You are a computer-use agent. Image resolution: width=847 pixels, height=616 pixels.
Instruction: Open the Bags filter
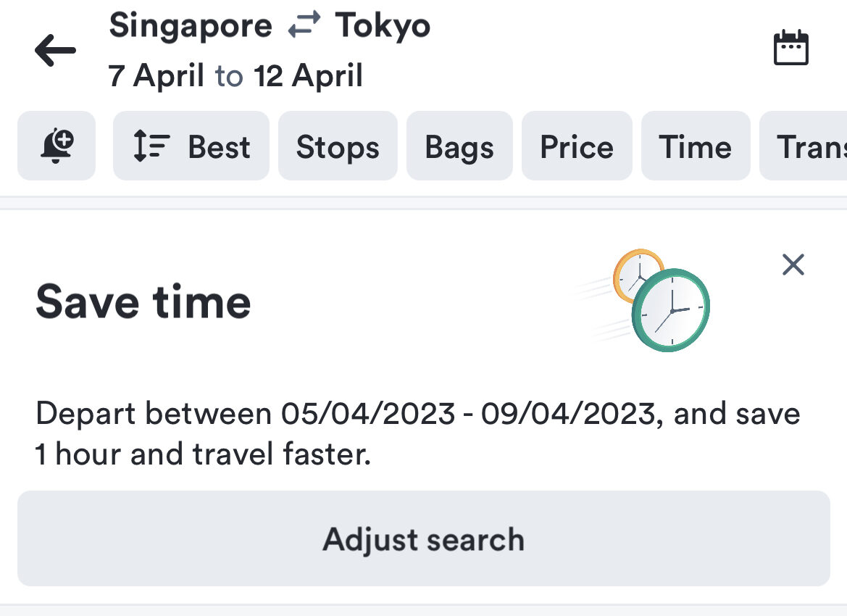pos(459,146)
